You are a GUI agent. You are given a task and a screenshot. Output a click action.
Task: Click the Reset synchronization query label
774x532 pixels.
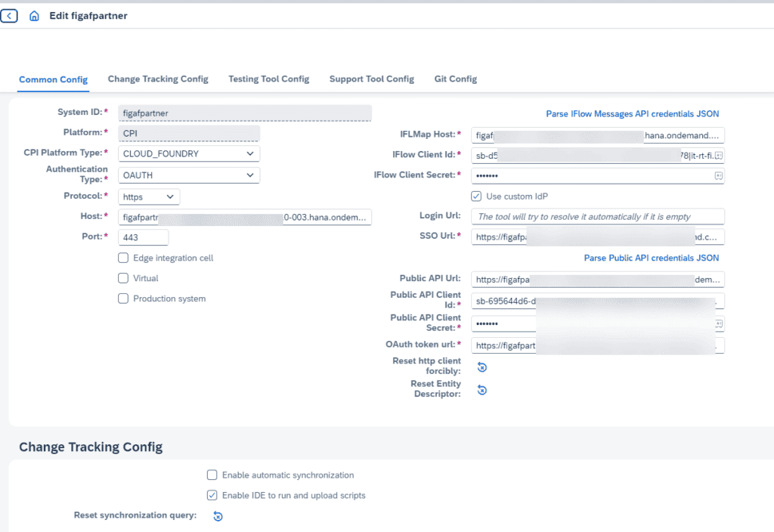[135, 515]
